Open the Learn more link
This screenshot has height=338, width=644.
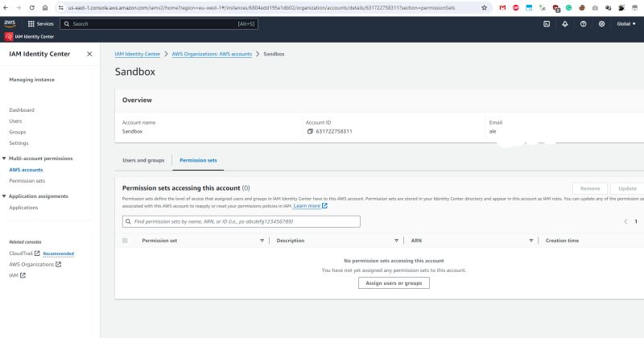tap(310, 206)
